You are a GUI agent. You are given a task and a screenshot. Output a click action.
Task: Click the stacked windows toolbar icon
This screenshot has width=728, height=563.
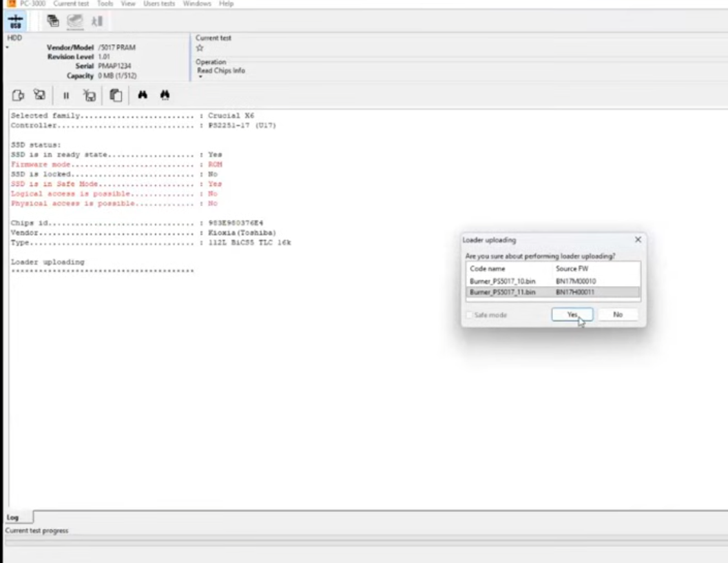(x=53, y=21)
